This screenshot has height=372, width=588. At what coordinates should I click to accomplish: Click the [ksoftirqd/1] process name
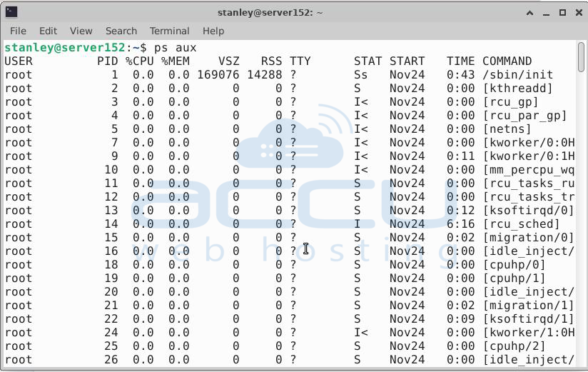pyautogui.click(x=528, y=319)
